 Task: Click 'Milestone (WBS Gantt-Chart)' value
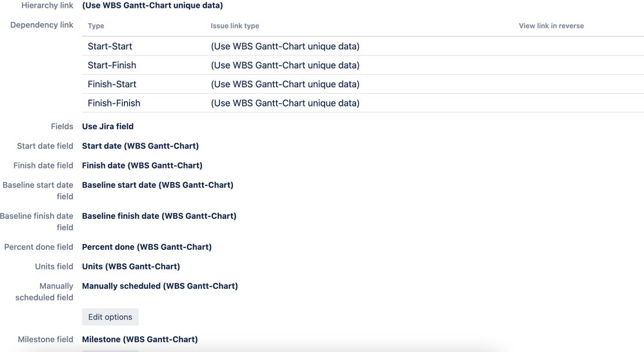(139, 339)
